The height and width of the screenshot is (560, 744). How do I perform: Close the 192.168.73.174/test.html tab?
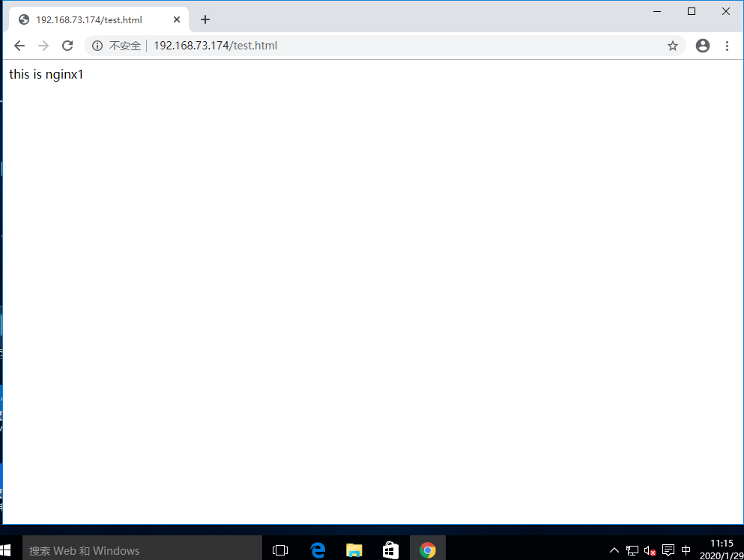tap(177, 19)
